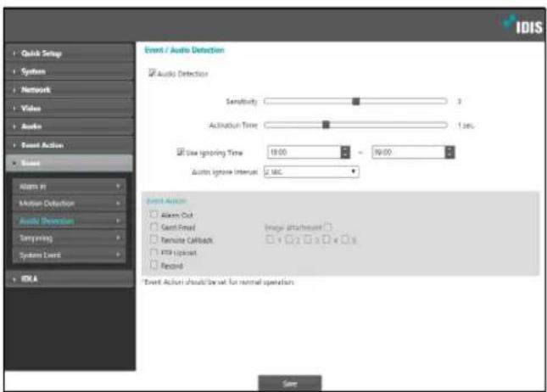The image size is (547, 392).
Task: Click the Event / Audio Detection heading
Action: [185, 50]
